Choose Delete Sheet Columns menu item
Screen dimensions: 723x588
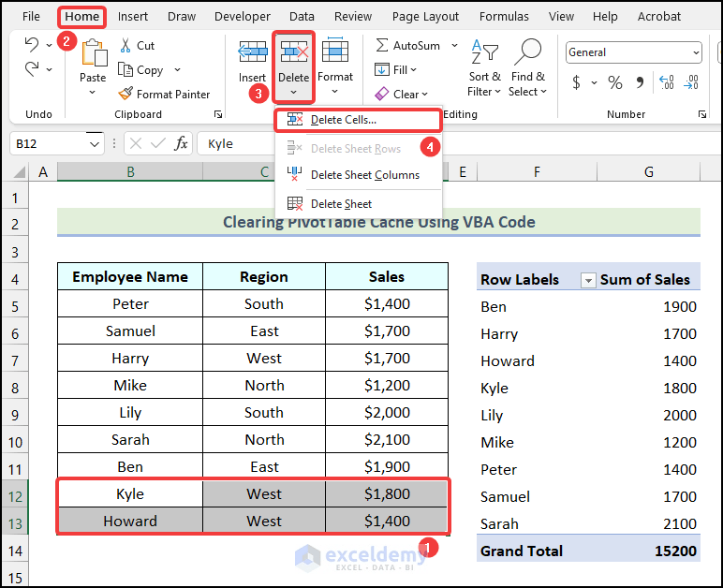coord(359,175)
